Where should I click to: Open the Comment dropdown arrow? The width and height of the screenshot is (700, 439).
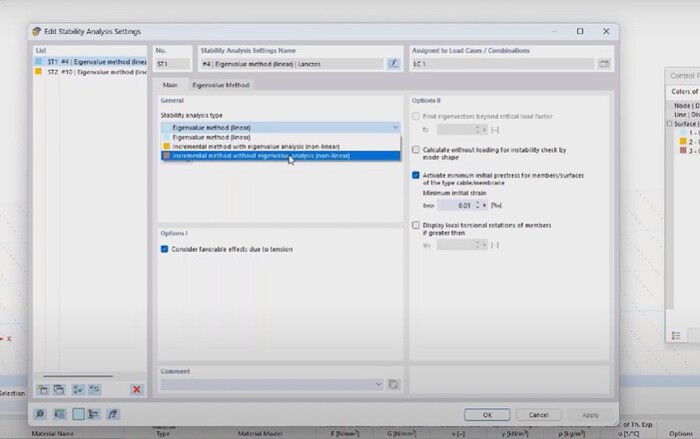379,384
